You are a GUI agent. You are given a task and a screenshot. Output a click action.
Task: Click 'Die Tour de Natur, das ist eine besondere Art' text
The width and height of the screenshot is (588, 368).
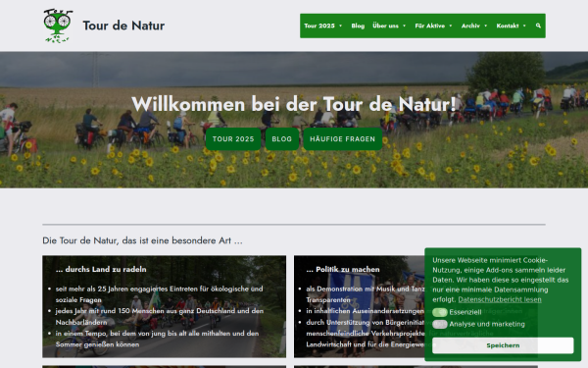click(142, 240)
